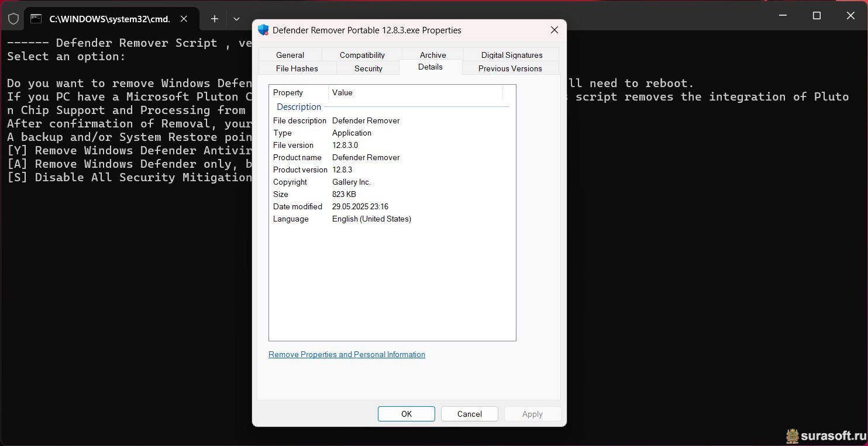868x446 pixels.
Task: Minimize the terminal window
Action: point(783,16)
